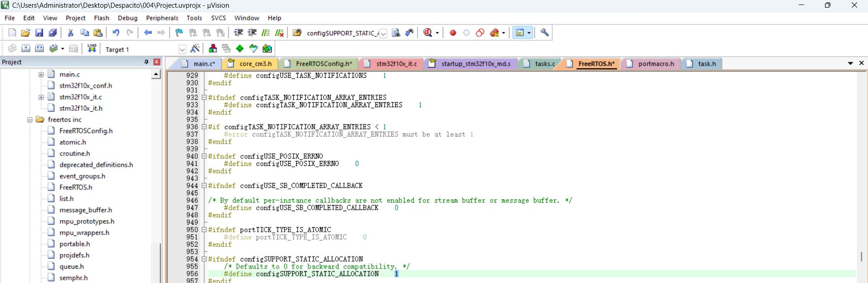
Task: Create a new file with the New icon
Action: (x=12, y=33)
